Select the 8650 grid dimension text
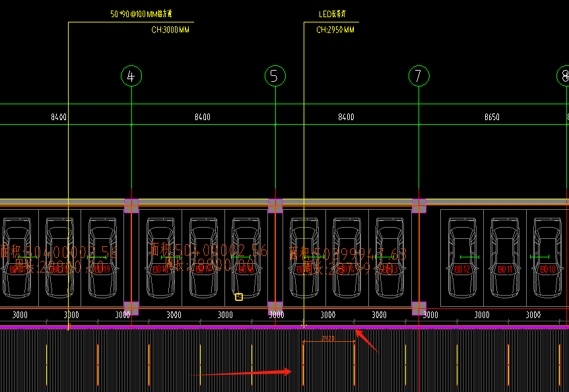Screen dimensions: 569x392 pos(492,117)
